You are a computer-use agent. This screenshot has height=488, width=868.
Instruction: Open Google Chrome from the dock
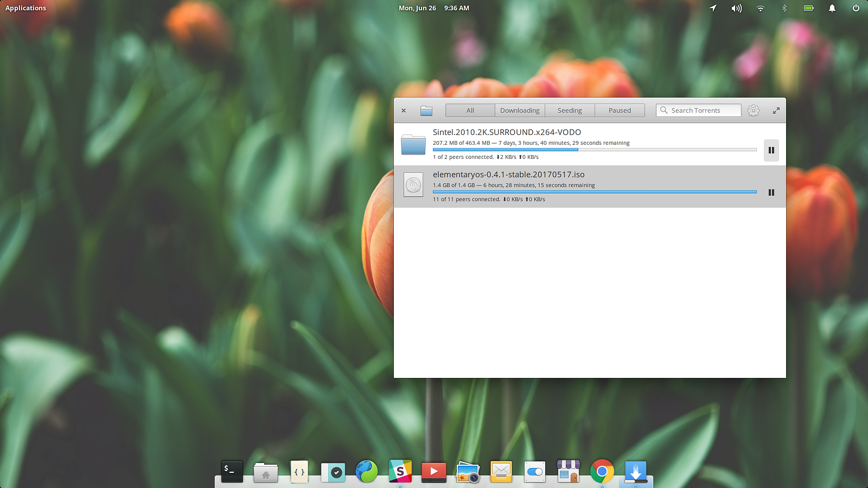602,472
